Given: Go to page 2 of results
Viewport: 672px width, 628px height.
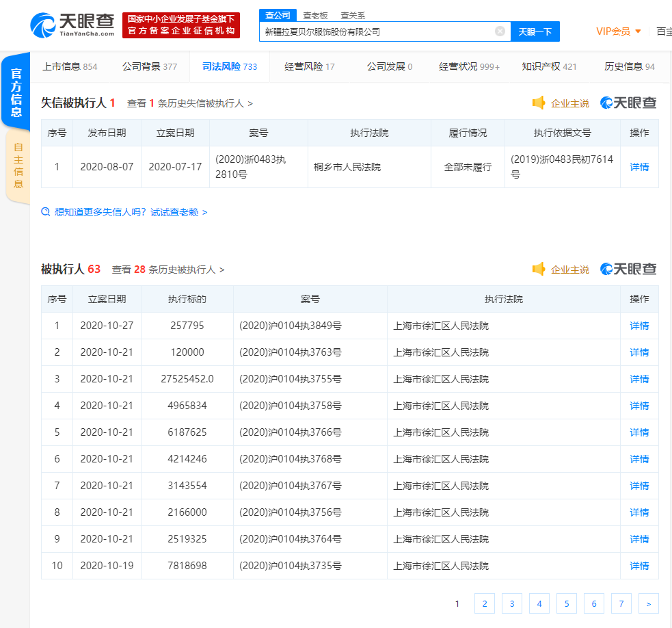Looking at the screenshot, I should 485,603.
